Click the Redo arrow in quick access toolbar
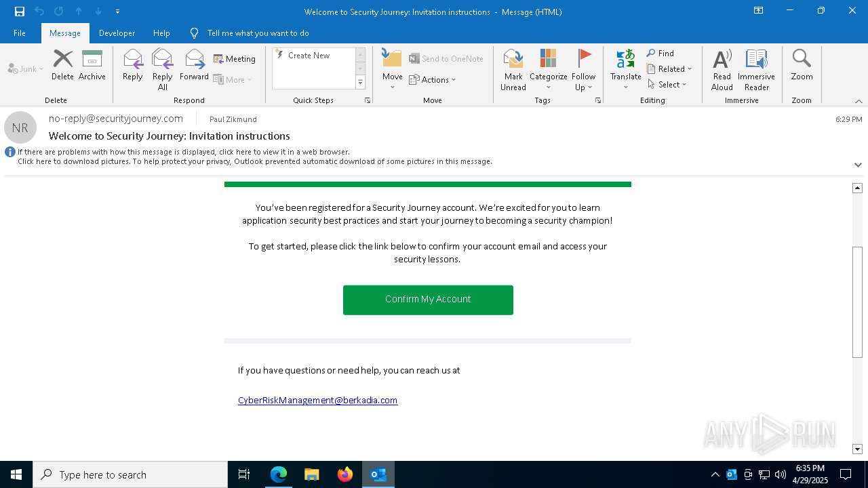The image size is (868, 488). pyautogui.click(x=59, y=12)
